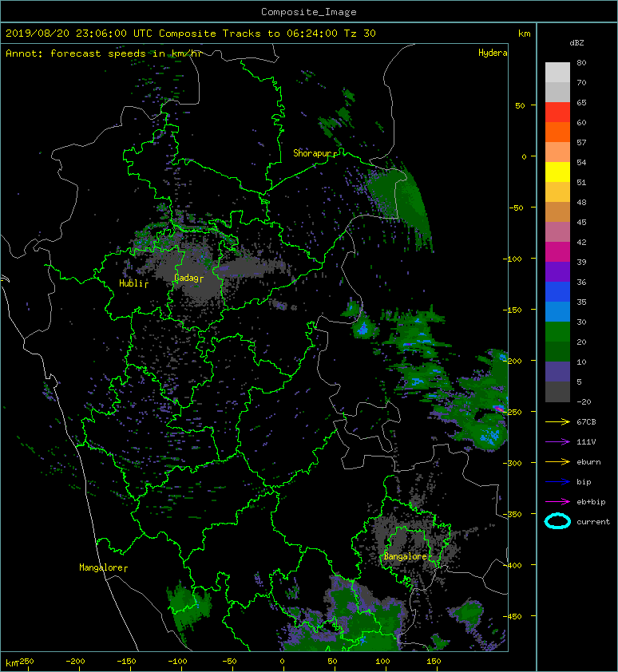Click the eburn legend label
Viewport: 618px width, 672px height.
pos(588,462)
